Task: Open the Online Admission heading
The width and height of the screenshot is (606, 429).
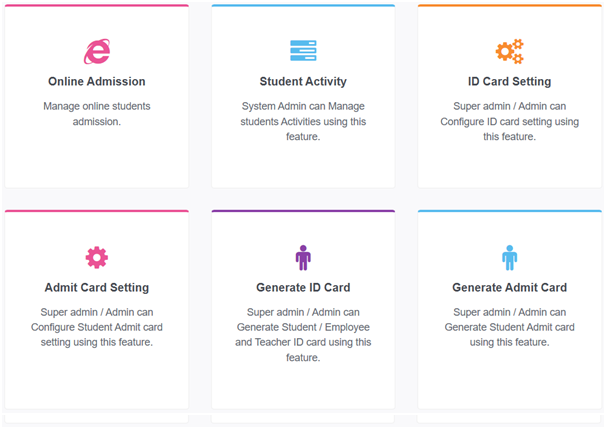Action: [x=97, y=82]
